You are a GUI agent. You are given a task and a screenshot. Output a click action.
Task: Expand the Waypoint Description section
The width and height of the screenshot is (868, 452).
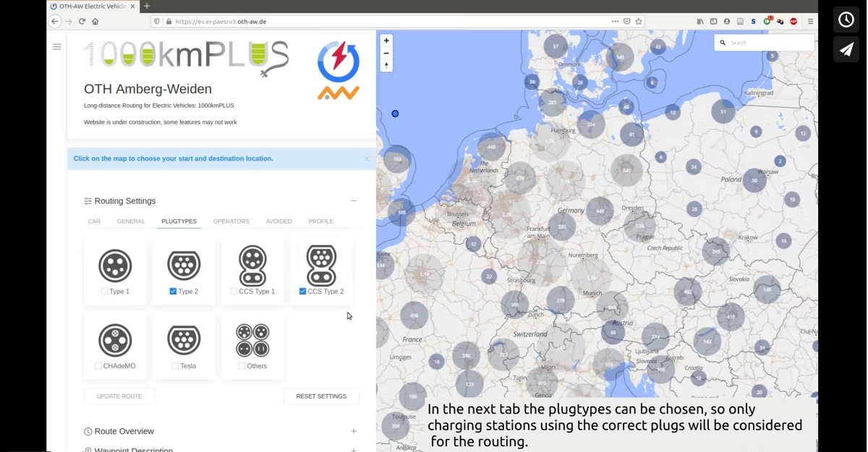(354, 449)
